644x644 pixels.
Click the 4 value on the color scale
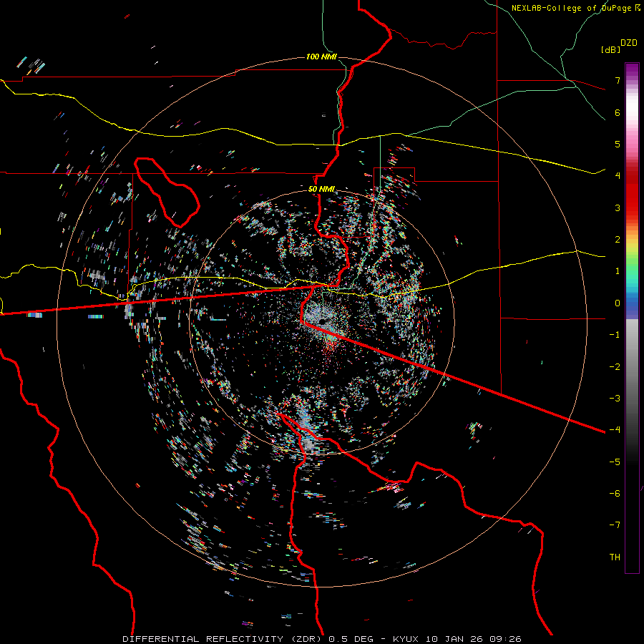click(x=618, y=176)
